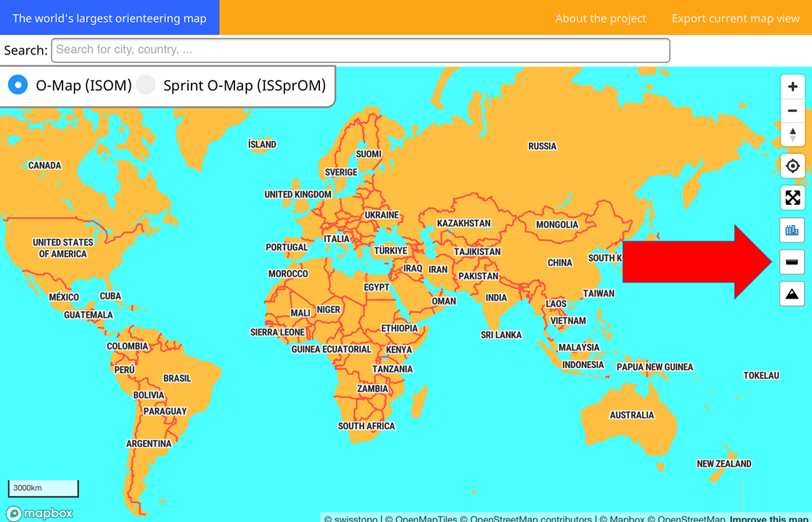Reset map bearing with compass button
812x522 pixels.
(x=792, y=135)
